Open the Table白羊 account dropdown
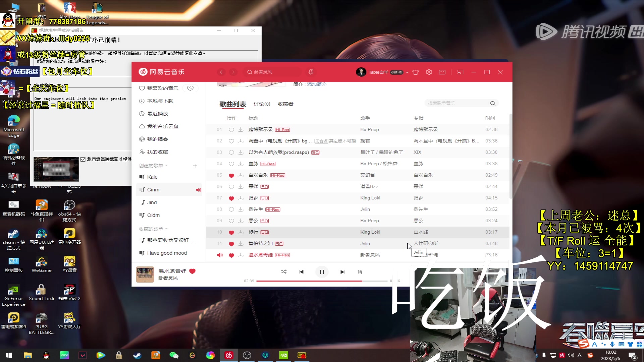 (407, 72)
